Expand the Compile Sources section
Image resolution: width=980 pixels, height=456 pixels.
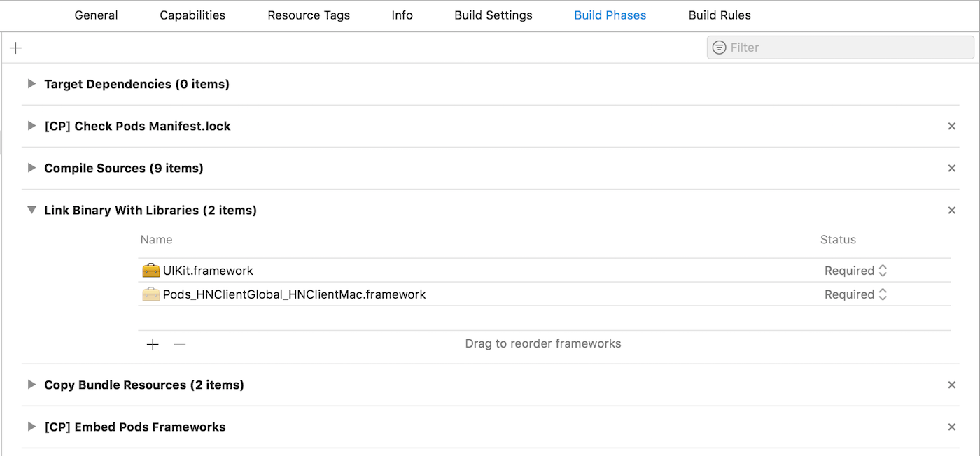(x=31, y=168)
